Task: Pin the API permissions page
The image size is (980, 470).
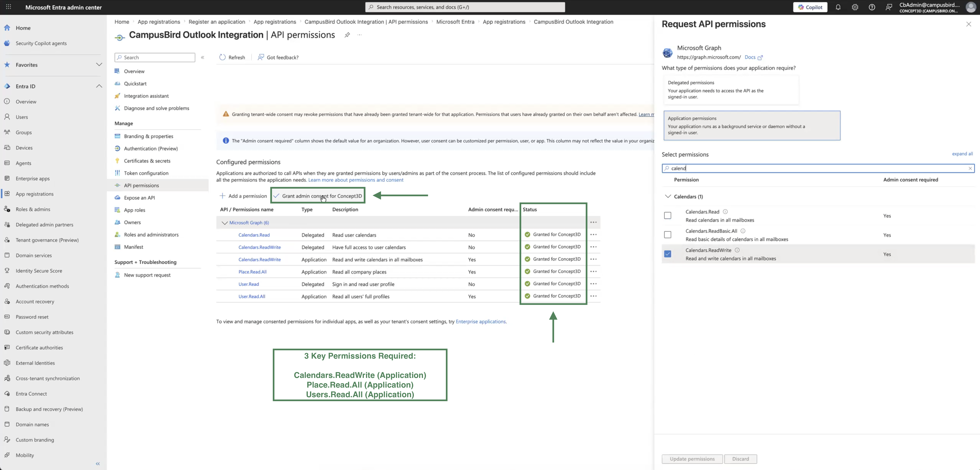Action: pos(347,35)
